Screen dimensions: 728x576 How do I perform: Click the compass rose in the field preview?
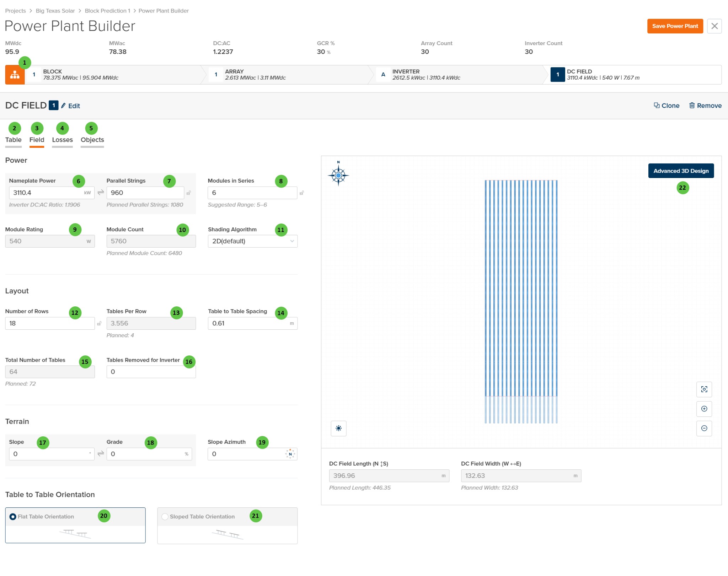pos(338,174)
